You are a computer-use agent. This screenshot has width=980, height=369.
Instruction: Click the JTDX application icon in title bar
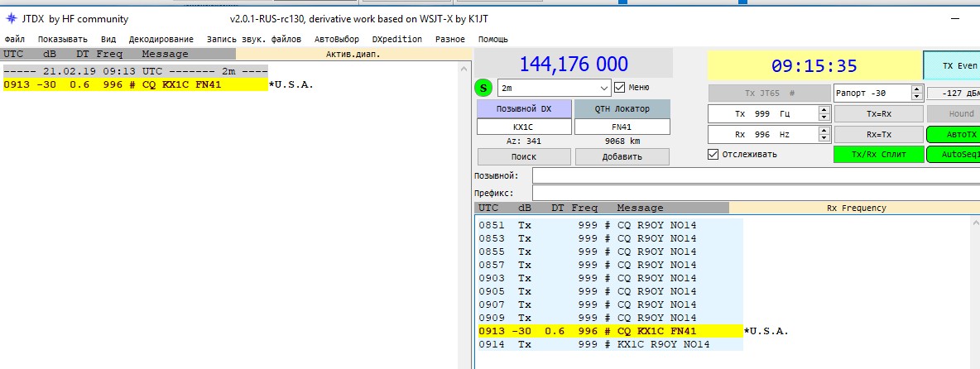(12, 18)
